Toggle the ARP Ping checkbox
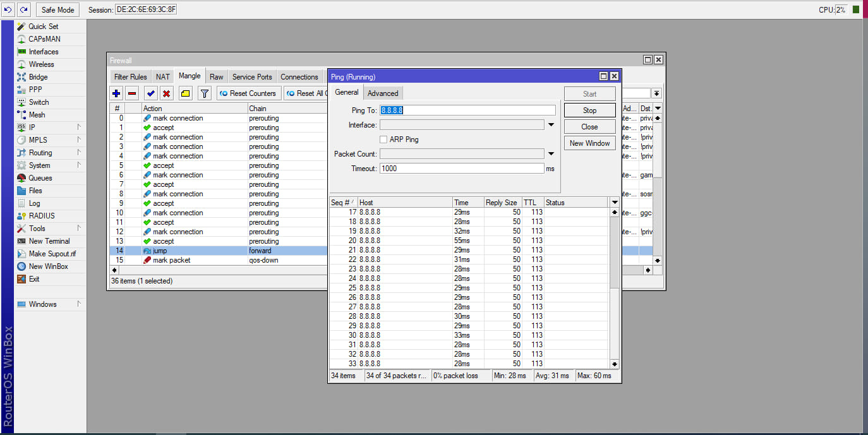 coord(383,140)
